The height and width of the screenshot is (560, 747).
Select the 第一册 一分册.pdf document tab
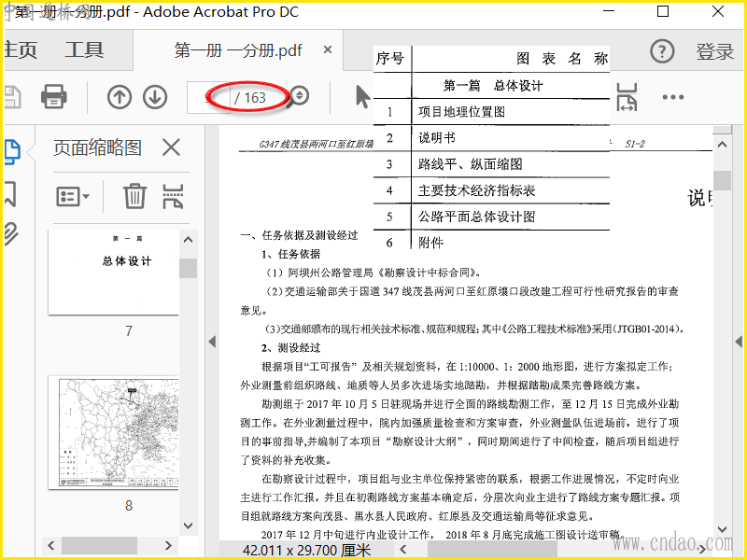pos(238,50)
